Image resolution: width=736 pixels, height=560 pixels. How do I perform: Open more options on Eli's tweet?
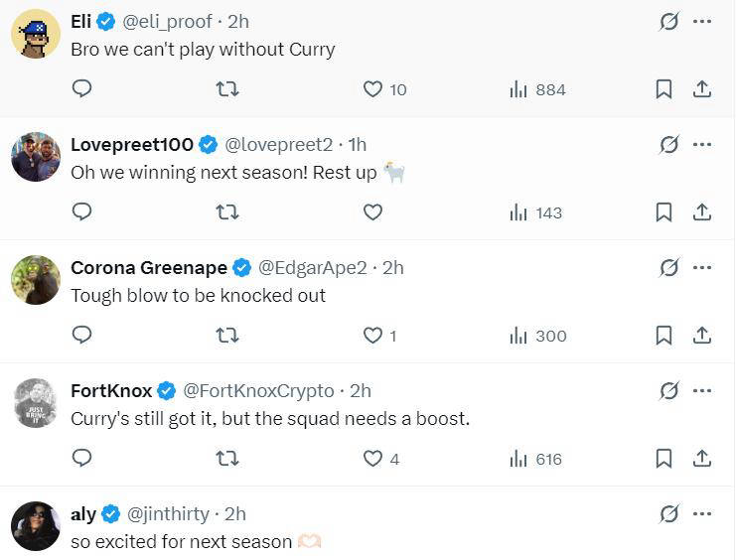point(702,21)
